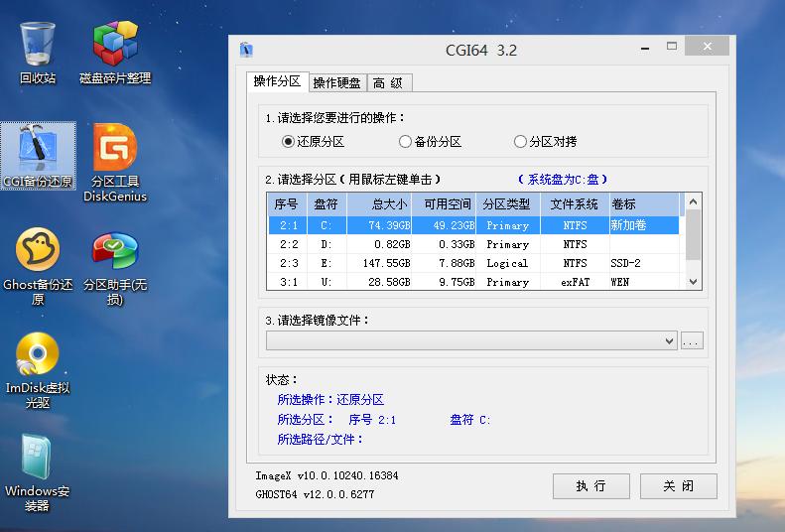Click the 卷标 column header
The image size is (785, 532).
[644, 204]
